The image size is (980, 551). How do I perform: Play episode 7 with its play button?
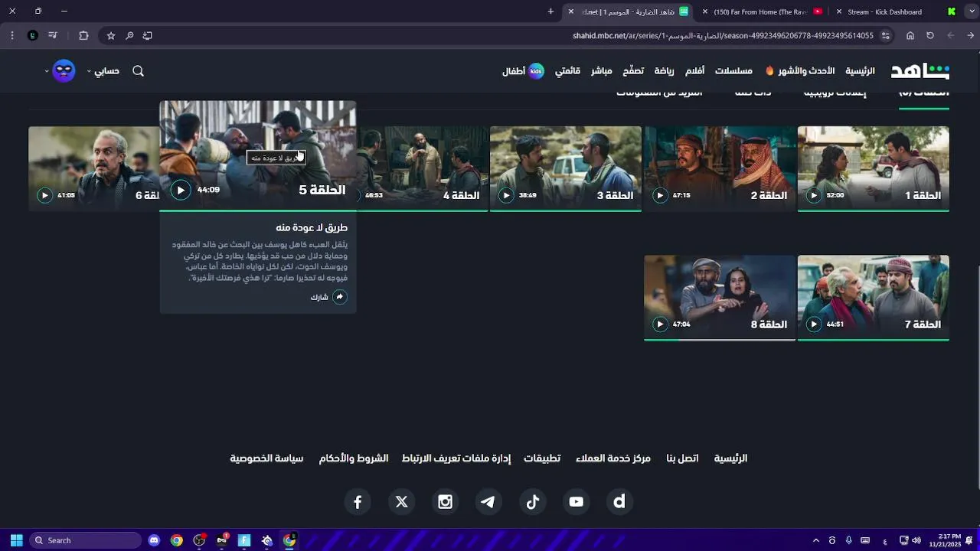click(x=814, y=324)
